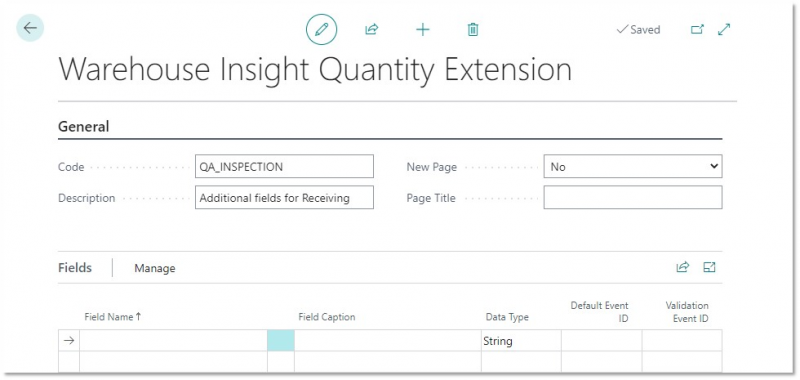Select the row arrow indicator in the first row
The height and width of the screenshot is (380, 800).
point(69,340)
